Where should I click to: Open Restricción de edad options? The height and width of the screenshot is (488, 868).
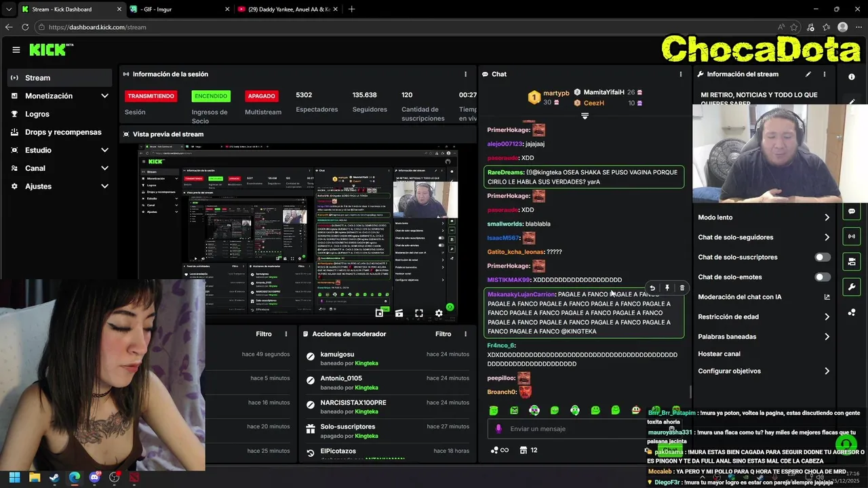(764, 317)
